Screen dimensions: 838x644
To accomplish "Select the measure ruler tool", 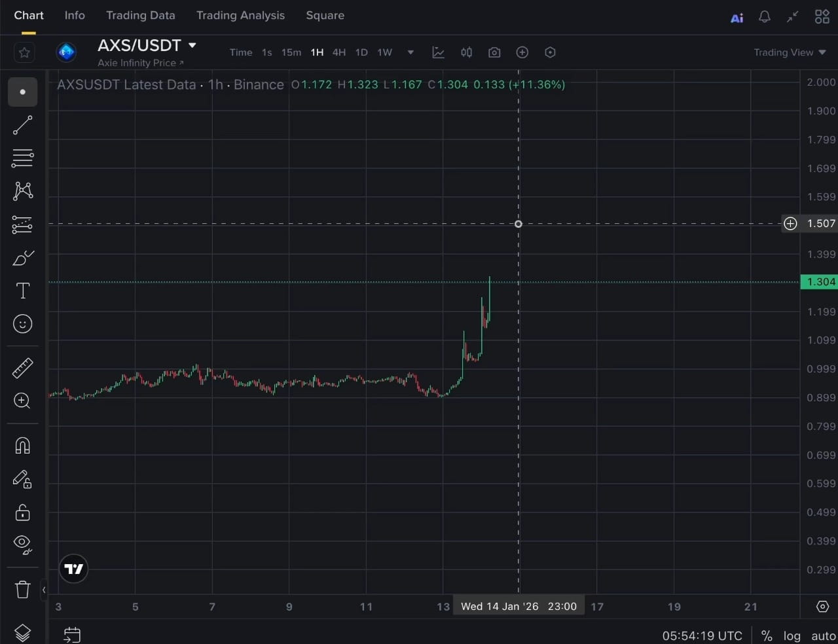I will pyautogui.click(x=23, y=368).
